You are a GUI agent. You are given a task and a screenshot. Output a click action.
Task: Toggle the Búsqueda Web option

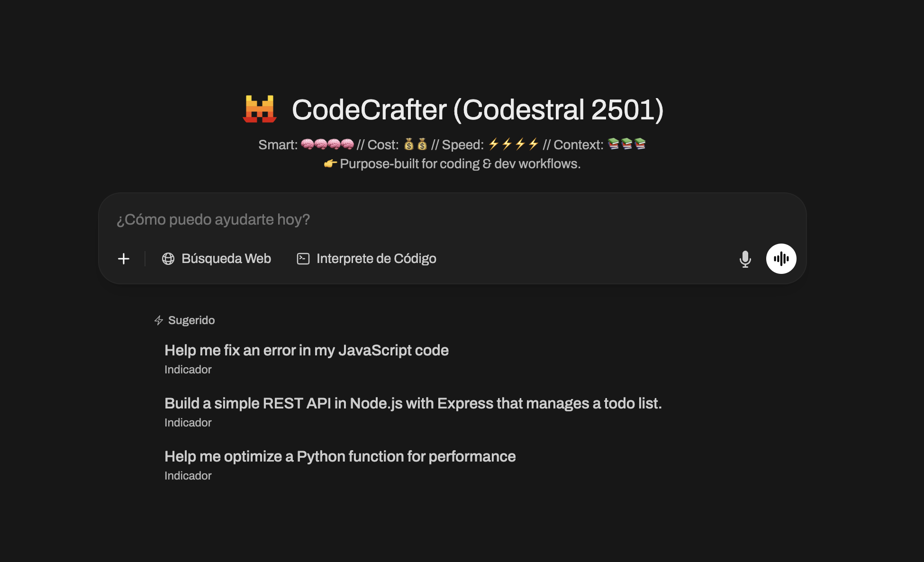pos(226,259)
